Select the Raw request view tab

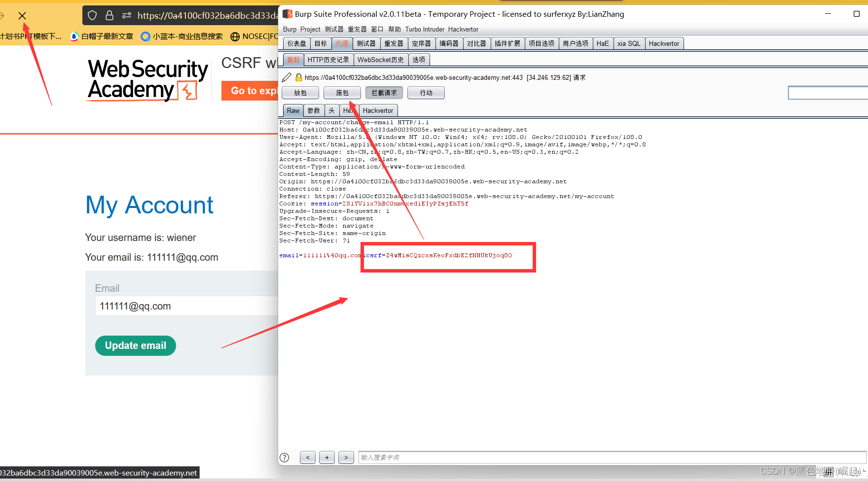pos(293,110)
